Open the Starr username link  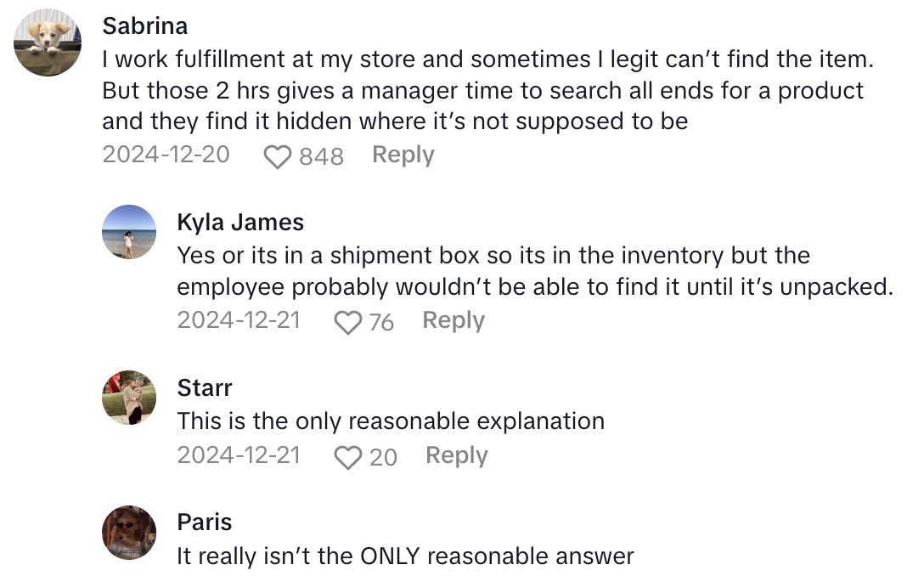point(205,388)
